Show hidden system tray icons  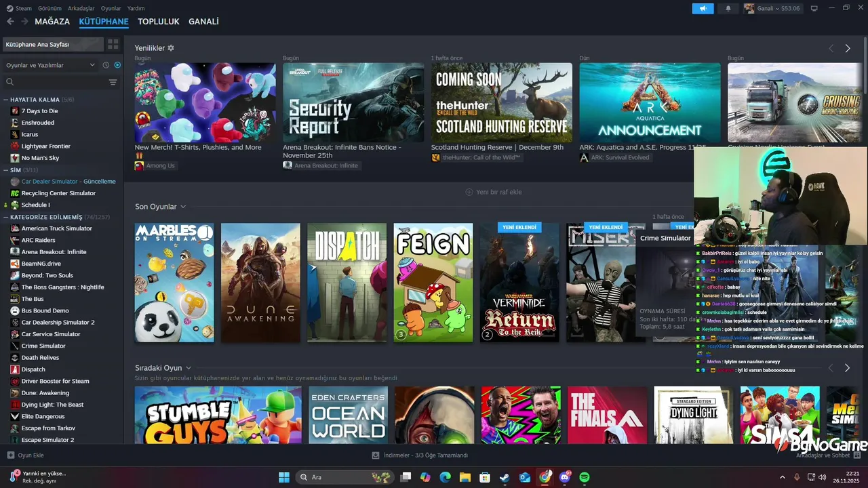coord(782,477)
